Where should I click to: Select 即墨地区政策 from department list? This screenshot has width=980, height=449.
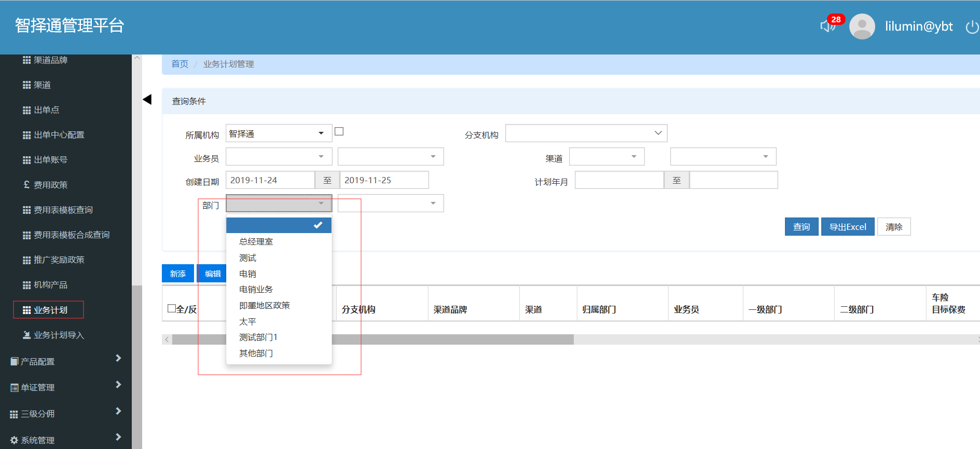click(x=279, y=306)
